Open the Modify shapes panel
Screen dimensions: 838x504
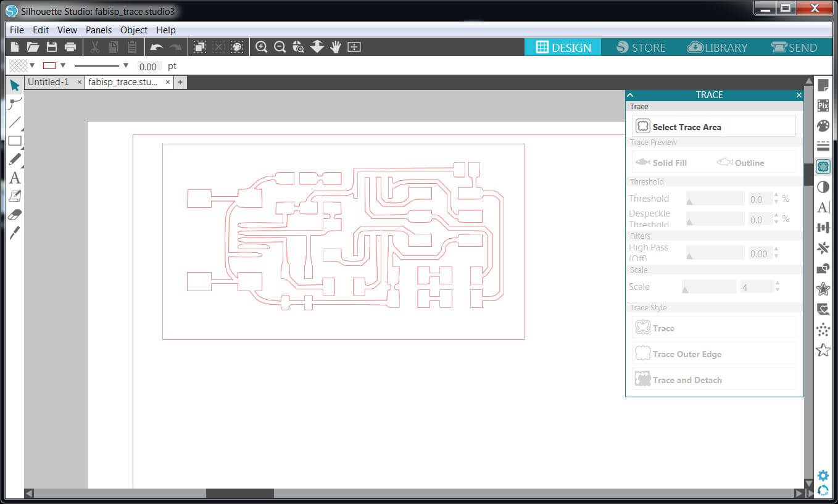coord(823,268)
